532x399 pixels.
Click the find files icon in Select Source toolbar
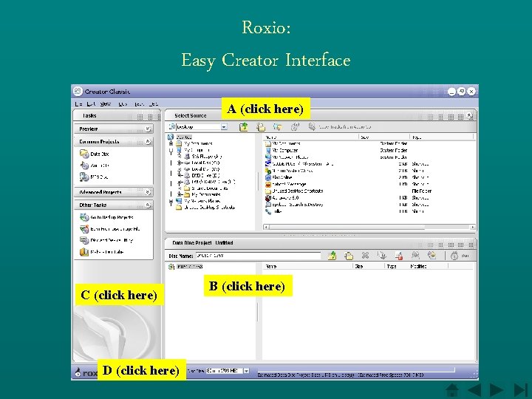[x=278, y=127]
